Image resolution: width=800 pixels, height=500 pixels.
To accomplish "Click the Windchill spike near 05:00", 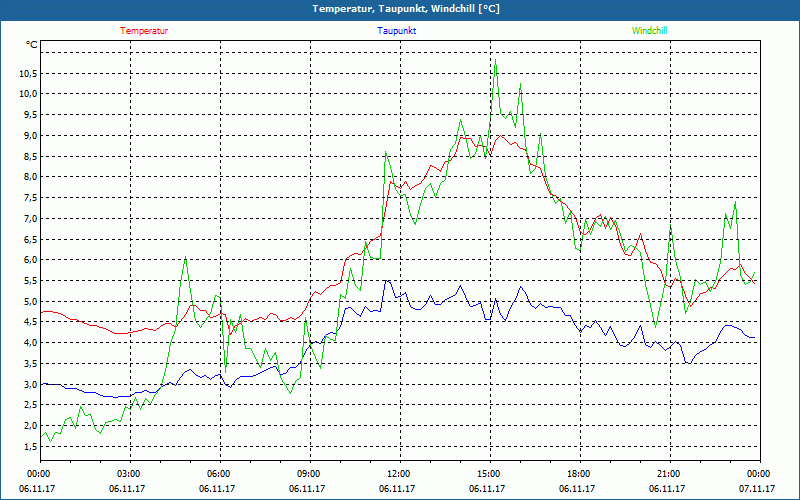I will (x=185, y=257).
